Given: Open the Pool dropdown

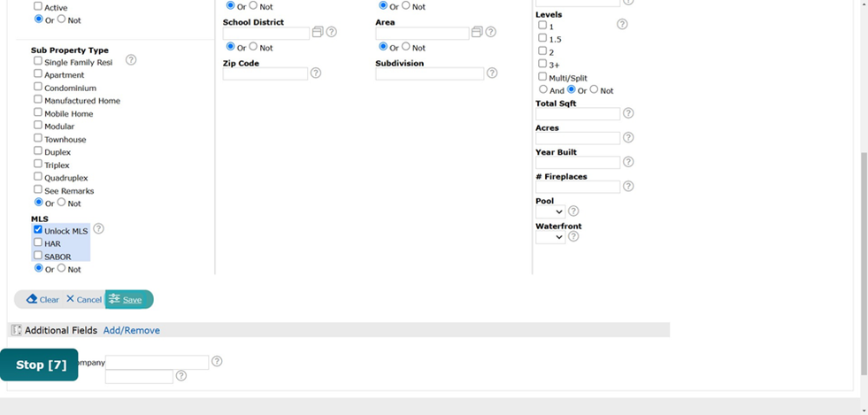Looking at the screenshot, I should (x=550, y=211).
